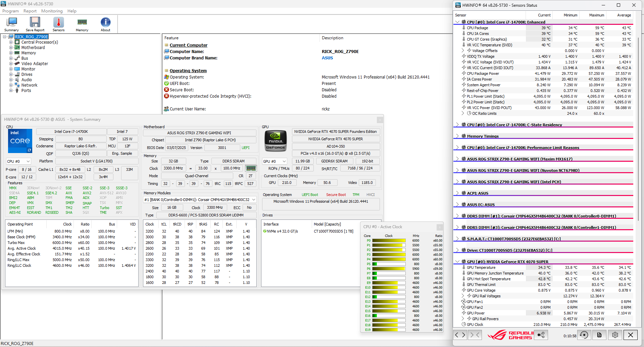Select the Audio tree node
The height and width of the screenshot is (347, 644).
[x=27, y=80]
